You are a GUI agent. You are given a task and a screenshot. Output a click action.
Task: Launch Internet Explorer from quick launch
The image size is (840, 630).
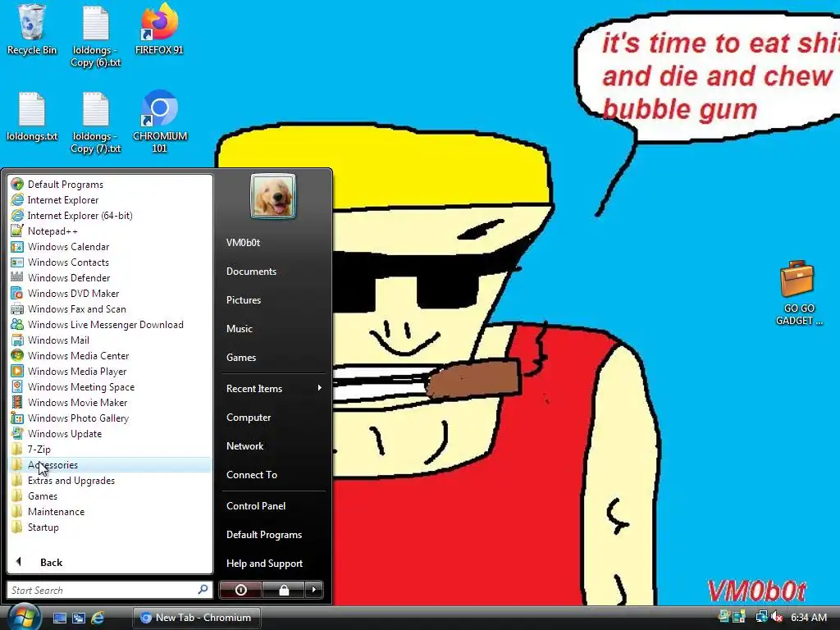[x=98, y=618]
